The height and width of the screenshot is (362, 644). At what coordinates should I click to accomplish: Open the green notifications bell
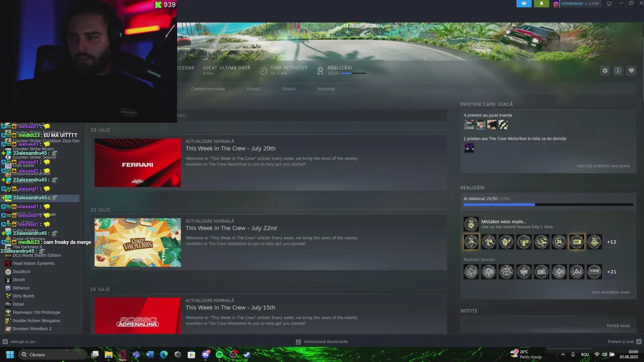point(541,4)
